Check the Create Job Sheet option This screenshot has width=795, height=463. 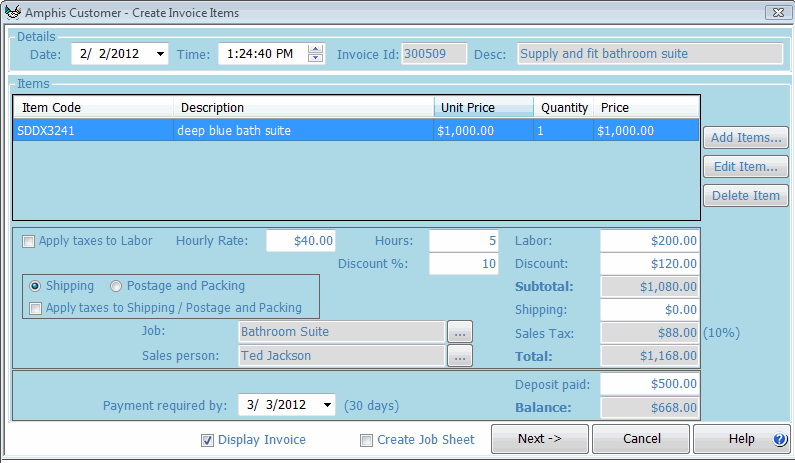pos(366,440)
